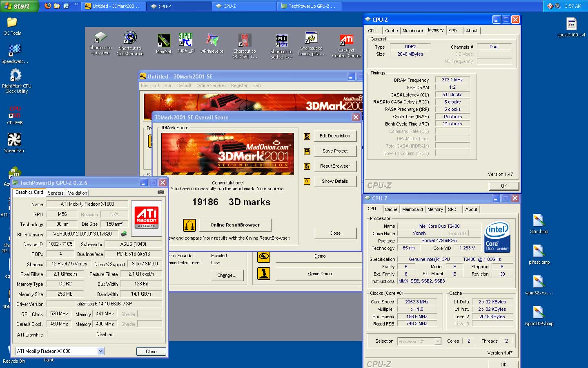The image size is (588, 368).
Task: Click the system tray clock 3:57 AM
Action: coord(572,6)
